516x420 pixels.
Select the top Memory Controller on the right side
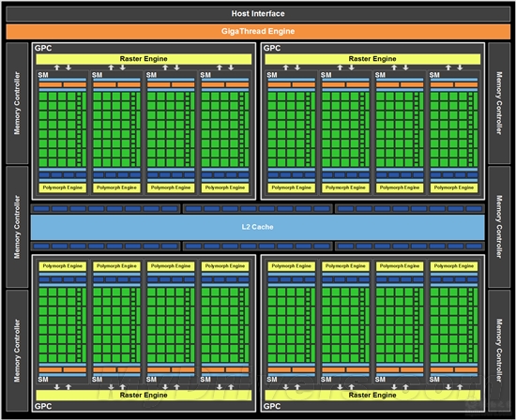(499, 103)
